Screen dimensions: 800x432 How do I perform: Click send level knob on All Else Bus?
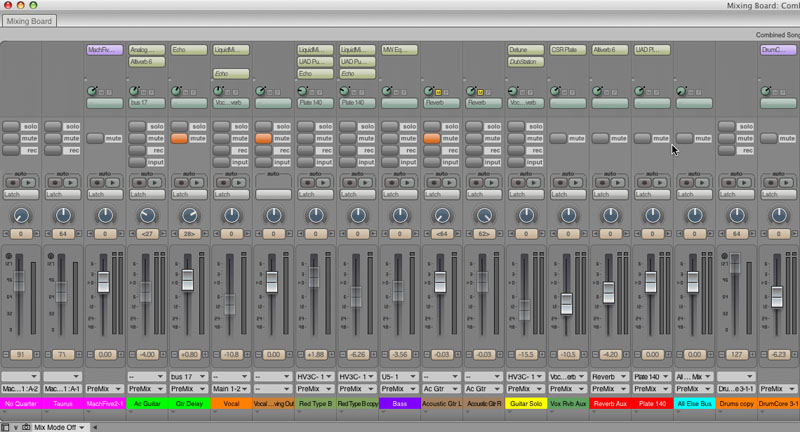[681, 91]
